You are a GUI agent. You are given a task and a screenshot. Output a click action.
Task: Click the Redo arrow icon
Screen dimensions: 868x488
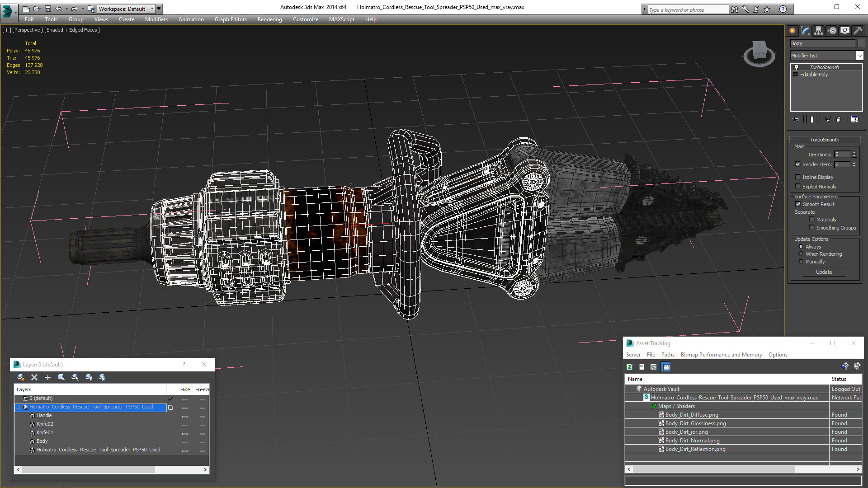75,9
